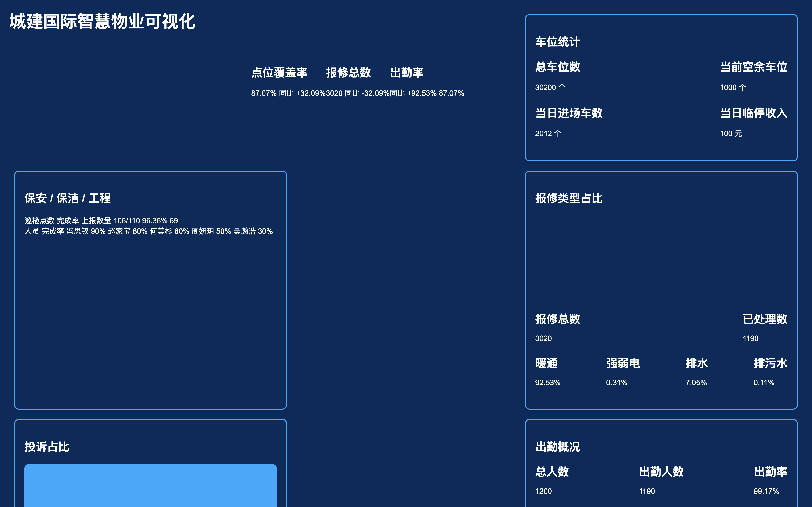Click the 出勤概况 panel heading
This screenshot has width=812, height=507.
(x=557, y=447)
